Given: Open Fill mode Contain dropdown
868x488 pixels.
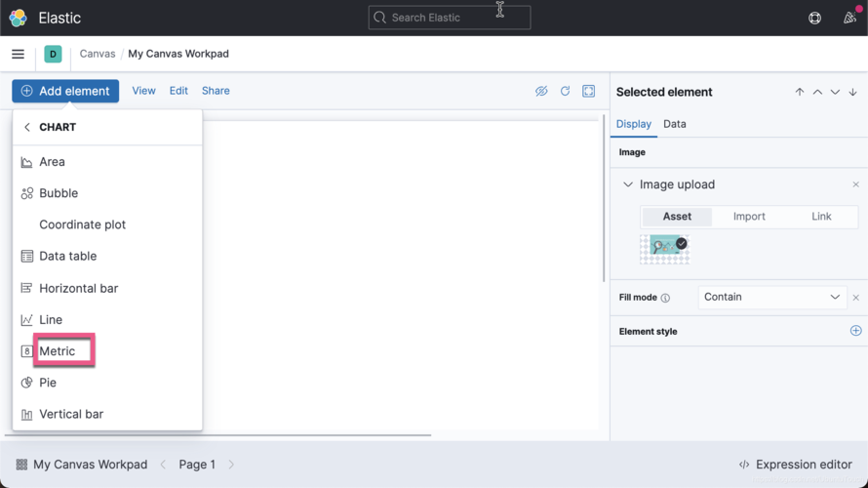Looking at the screenshot, I should (x=772, y=298).
